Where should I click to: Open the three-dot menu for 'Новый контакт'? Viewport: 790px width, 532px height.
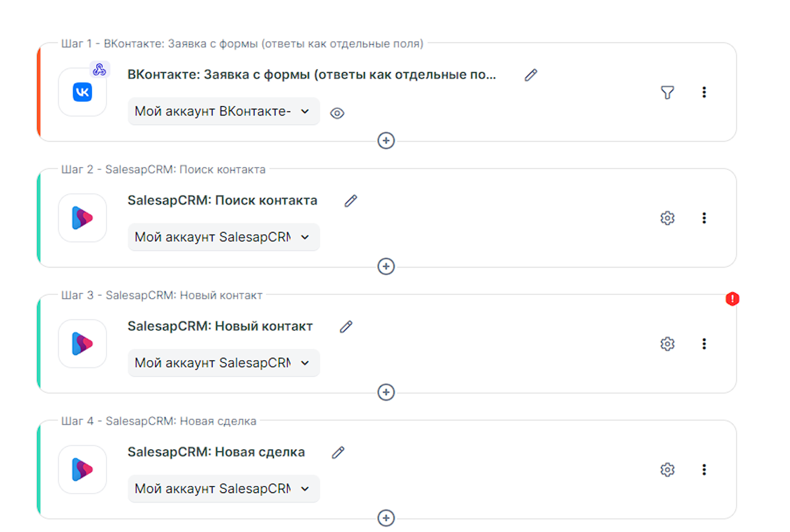tap(704, 343)
